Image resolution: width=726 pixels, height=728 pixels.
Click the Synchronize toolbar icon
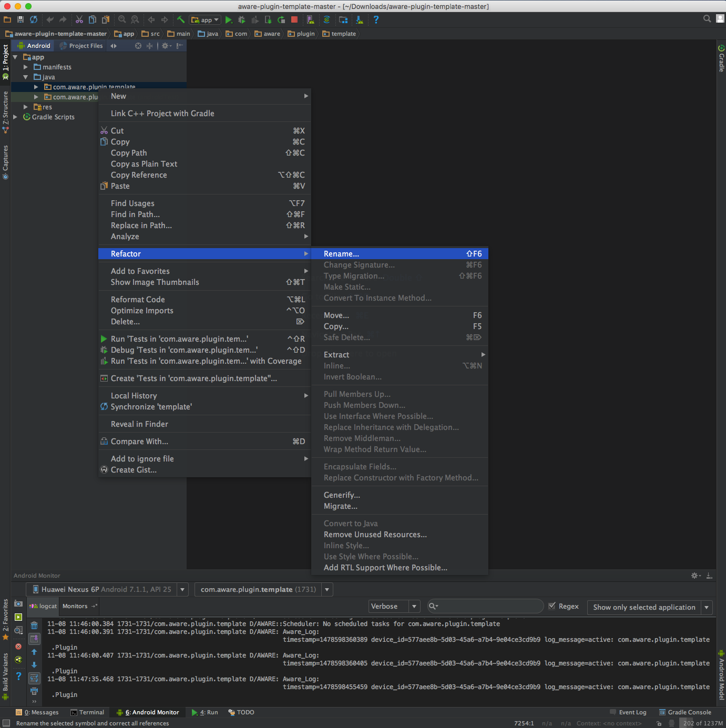[x=34, y=19]
